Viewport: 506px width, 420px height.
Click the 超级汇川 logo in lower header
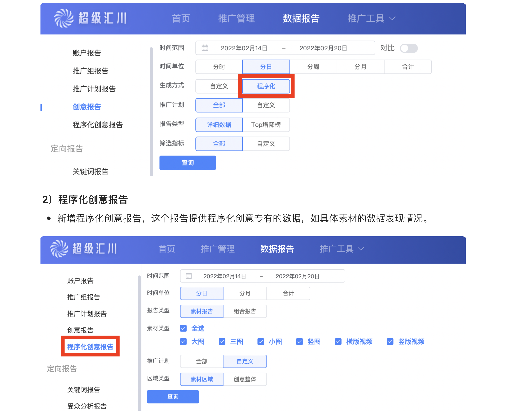tap(83, 249)
